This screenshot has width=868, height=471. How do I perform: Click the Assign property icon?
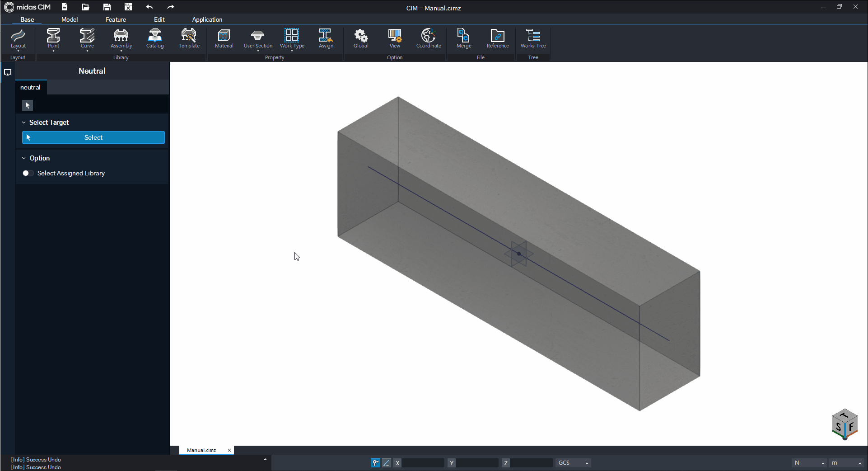pyautogui.click(x=326, y=38)
